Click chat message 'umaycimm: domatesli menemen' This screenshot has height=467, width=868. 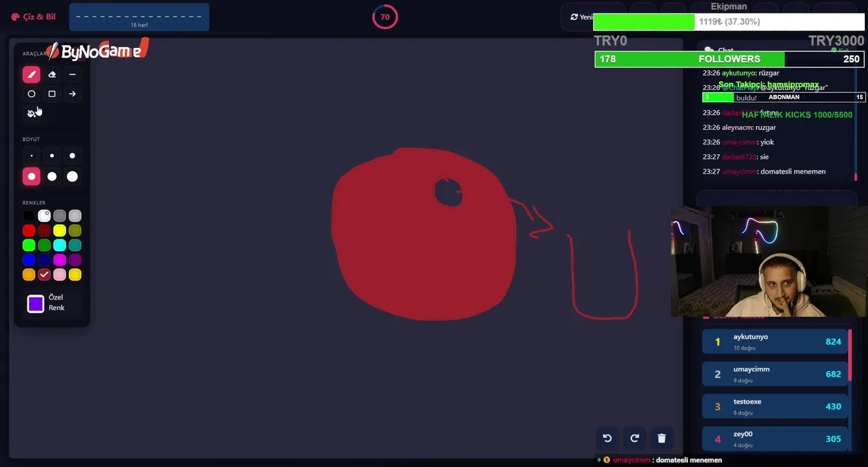(x=764, y=172)
